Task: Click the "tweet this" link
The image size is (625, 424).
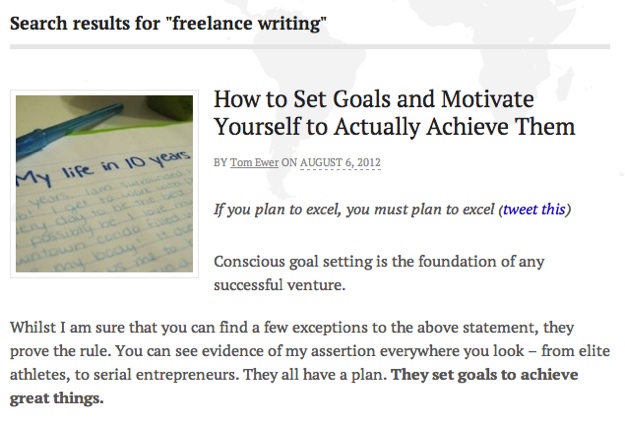Action: pyautogui.click(x=535, y=210)
